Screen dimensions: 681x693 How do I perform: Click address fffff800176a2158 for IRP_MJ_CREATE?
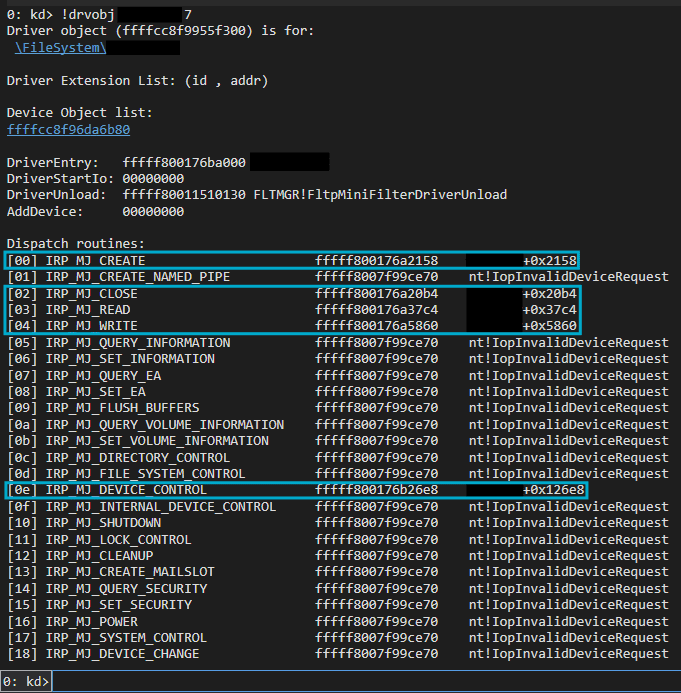(377, 260)
